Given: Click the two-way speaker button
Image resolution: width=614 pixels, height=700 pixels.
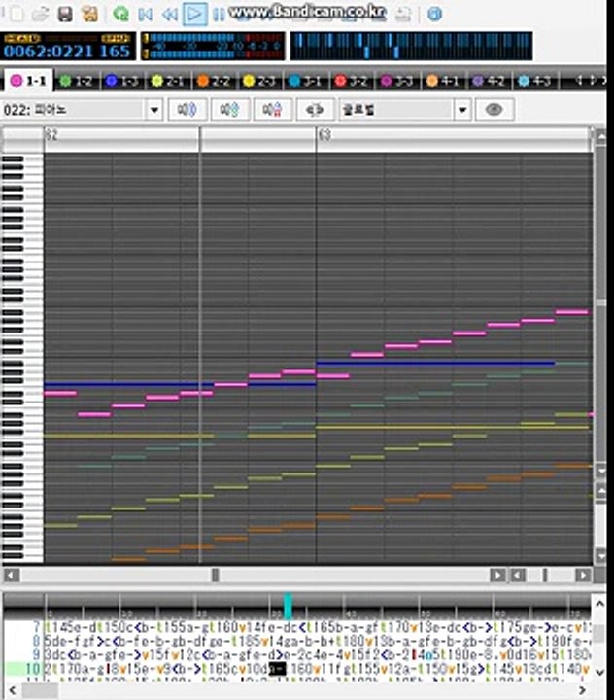Looking at the screenshot, I should tap(315, 109).
